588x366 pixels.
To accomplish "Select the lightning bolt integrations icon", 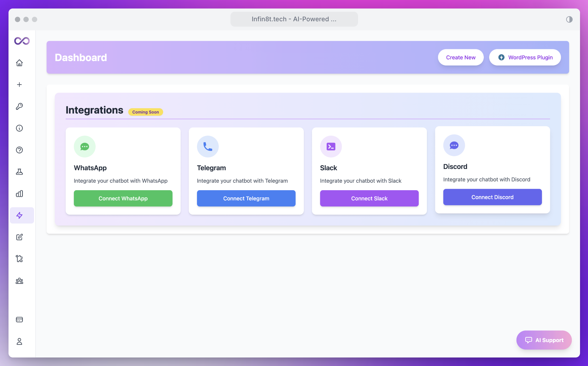I will (x=22, y=215).
